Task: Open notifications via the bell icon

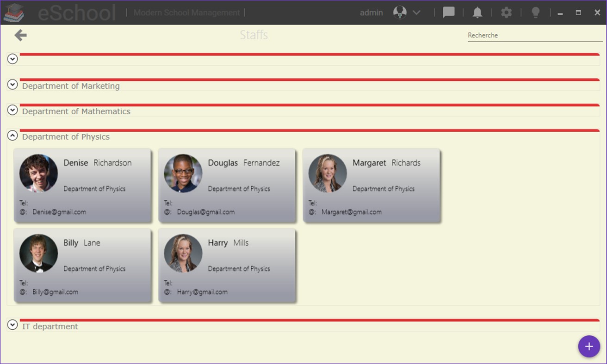Action: click(477, 12)
